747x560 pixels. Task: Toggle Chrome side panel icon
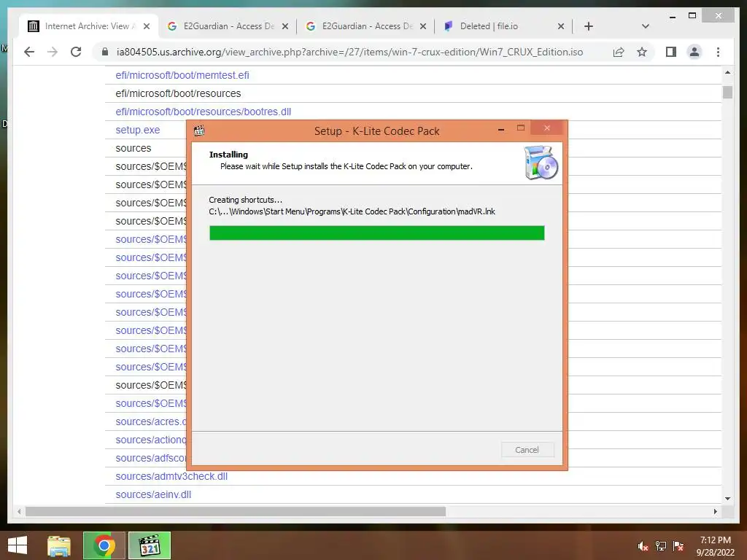671,52
